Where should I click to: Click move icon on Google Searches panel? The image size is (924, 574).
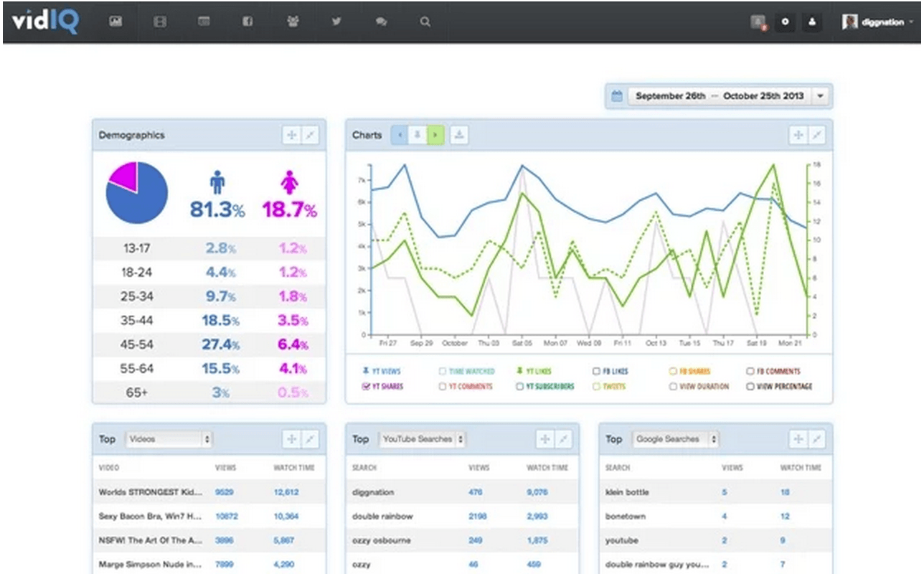pyautogui.click(x=798, y=439)
